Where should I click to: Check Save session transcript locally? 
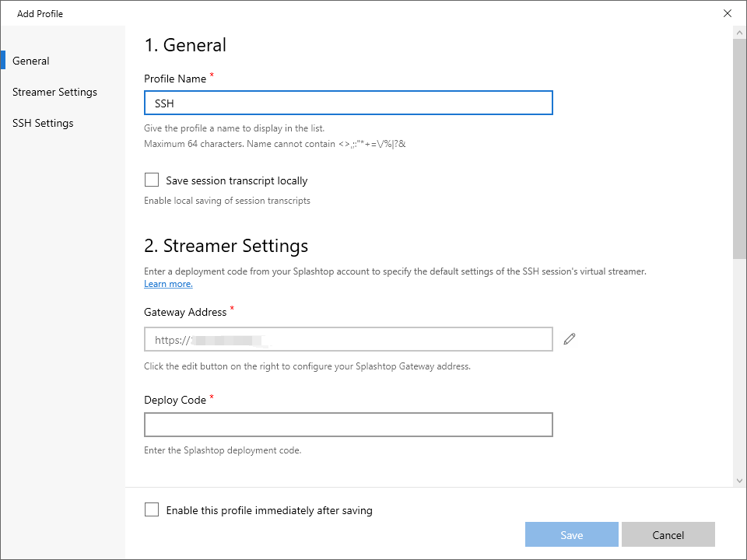[151, 180]
